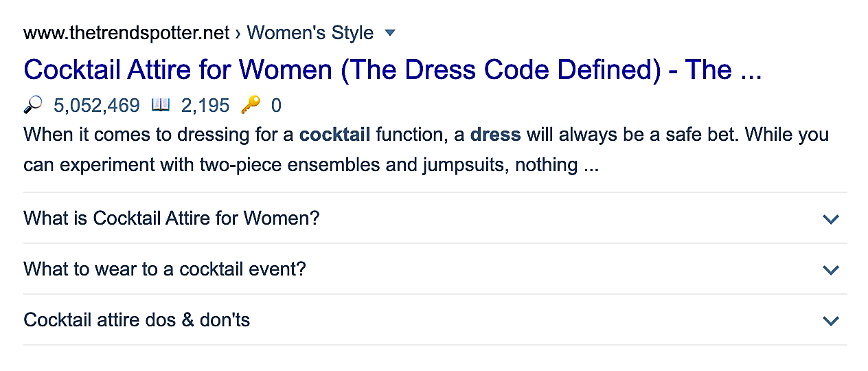Click the bold word 'dress' in the snippet
Viewport: 868px width, 371px height.
496,134
